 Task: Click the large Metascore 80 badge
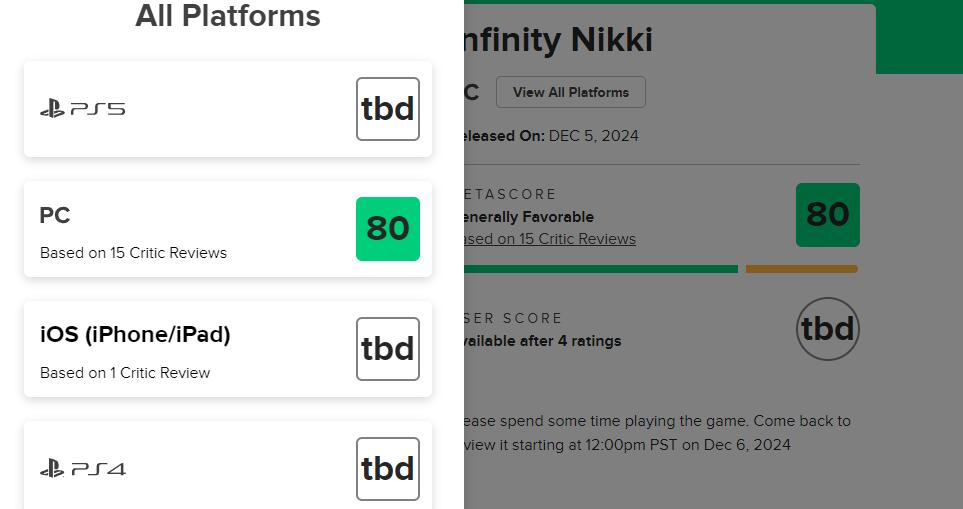[x=828, y=214]
